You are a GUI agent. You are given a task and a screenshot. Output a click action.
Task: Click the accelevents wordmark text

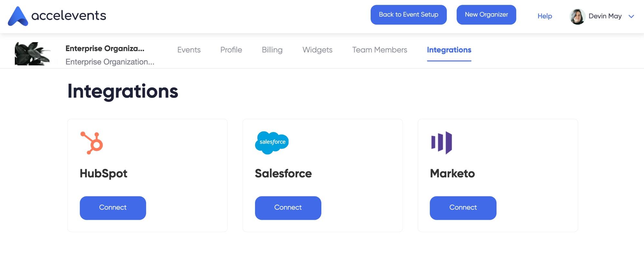pos(69,15)
